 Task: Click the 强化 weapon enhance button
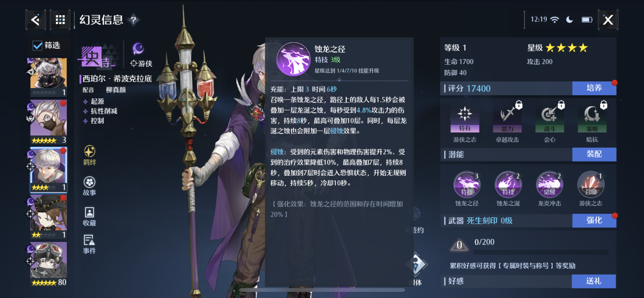pos(594,221)
